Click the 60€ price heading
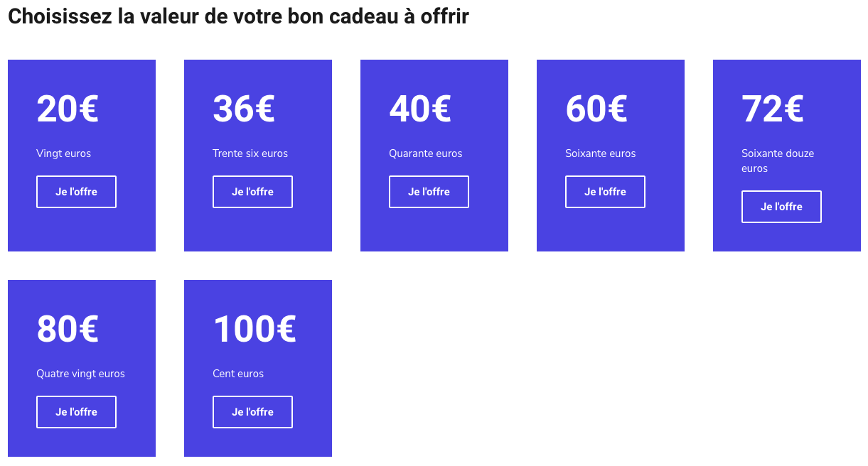This screenshot has height=466, width=868. (596, 109)
